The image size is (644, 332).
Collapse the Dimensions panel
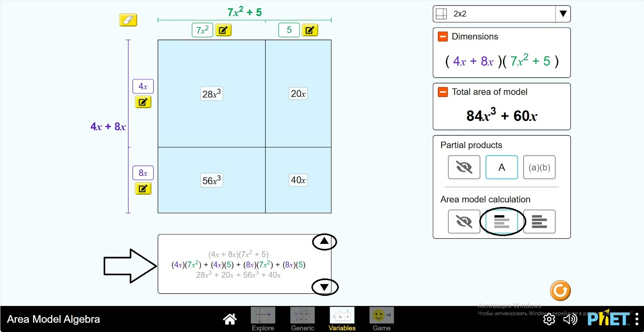click(443, 37)
